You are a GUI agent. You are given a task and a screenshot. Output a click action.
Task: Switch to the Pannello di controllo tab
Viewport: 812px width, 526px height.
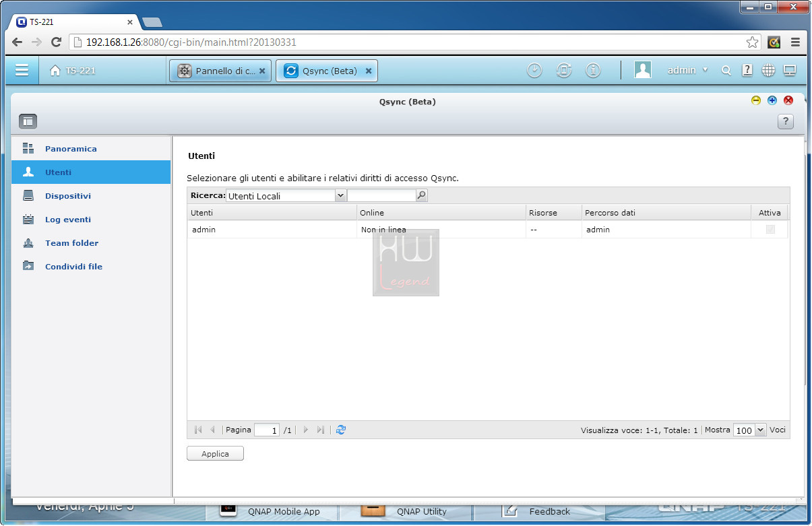[220, 71]
